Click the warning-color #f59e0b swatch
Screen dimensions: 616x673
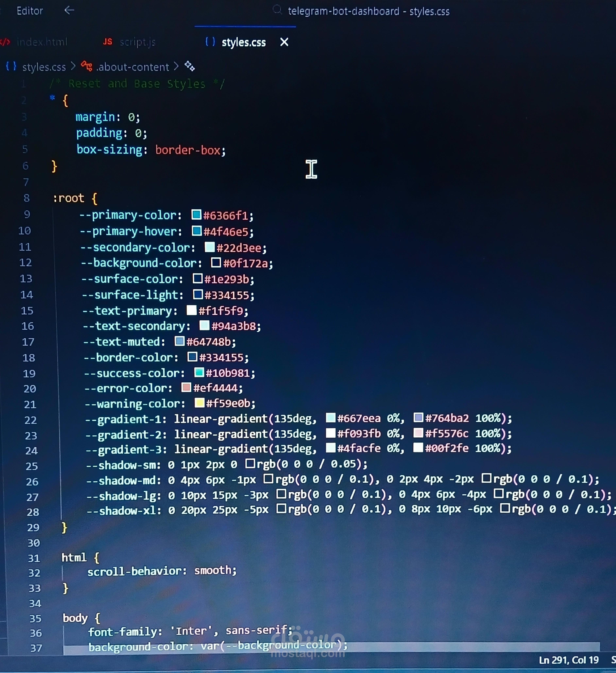[199, 403]
